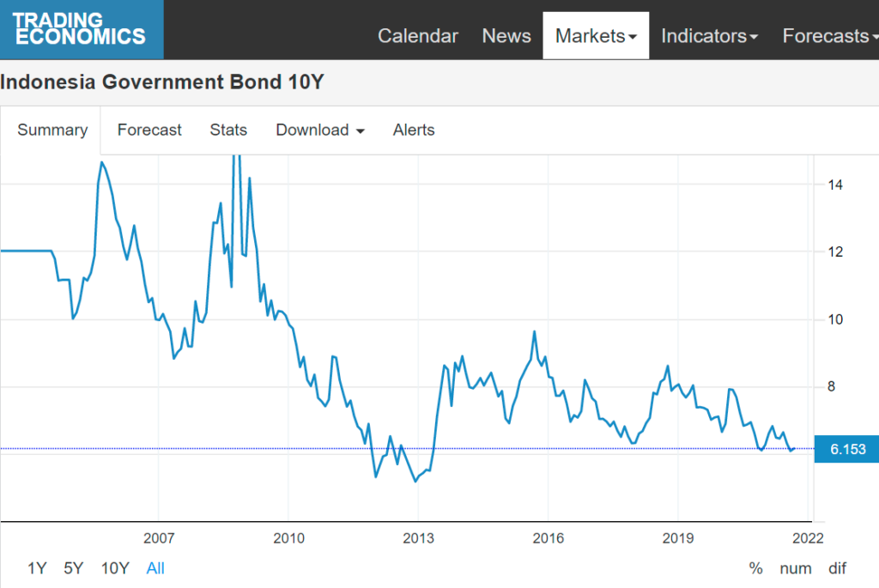The image size is (879, 588).
Task: Expand the Forecasts dropdown
Action: tap(828, 35)
